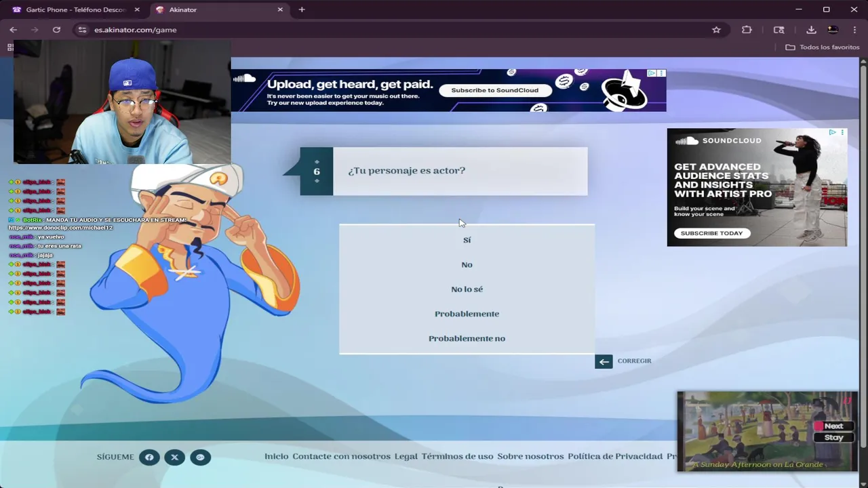
Task: Close the Akinator tab
Action: (280, 9)
